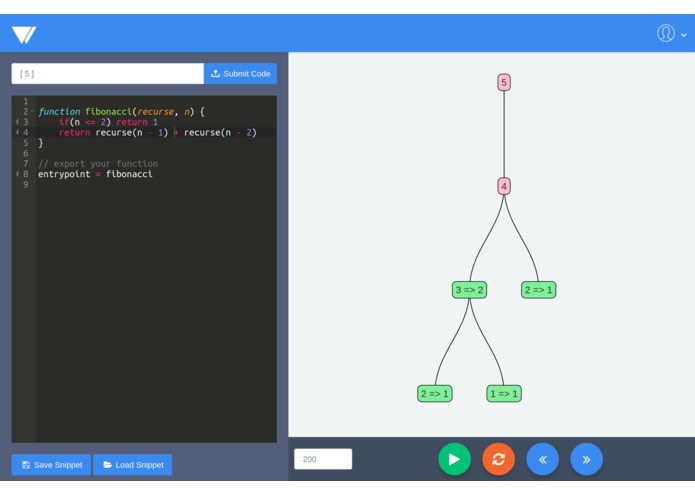Click Load Snippet button

133,465
